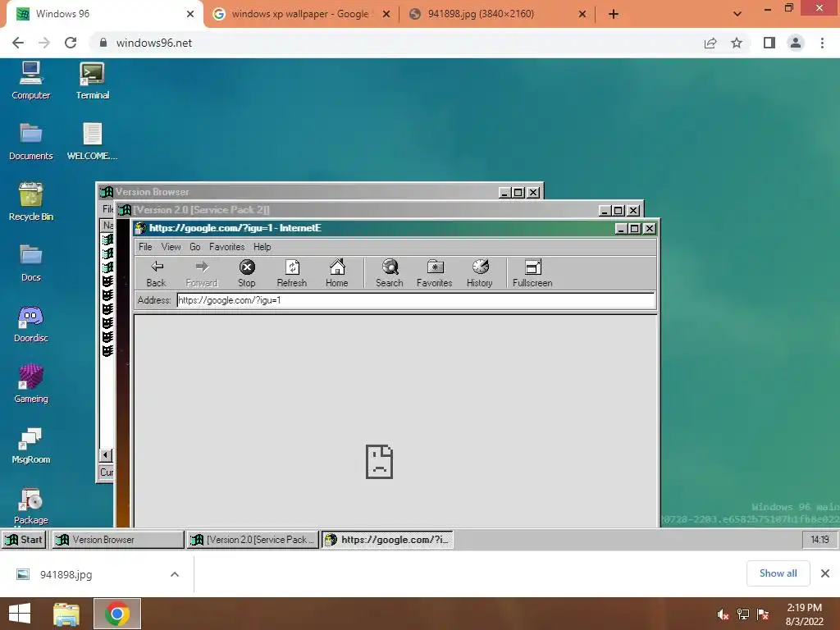Screen dimensions: 840x630
Task: Switch to Version 2.0 Service Pack taskbar button
Action: tap(253, 540)
